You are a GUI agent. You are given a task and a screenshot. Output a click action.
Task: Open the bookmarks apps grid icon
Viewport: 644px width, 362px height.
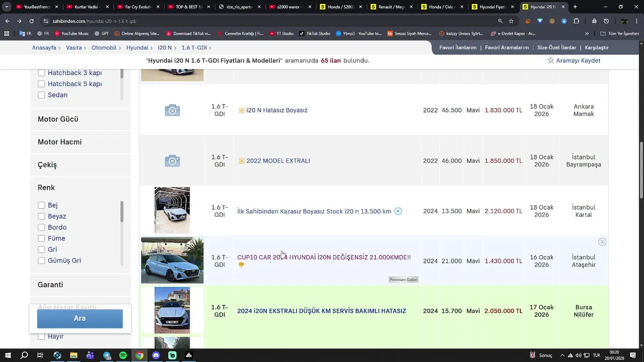tap(7, 34)
